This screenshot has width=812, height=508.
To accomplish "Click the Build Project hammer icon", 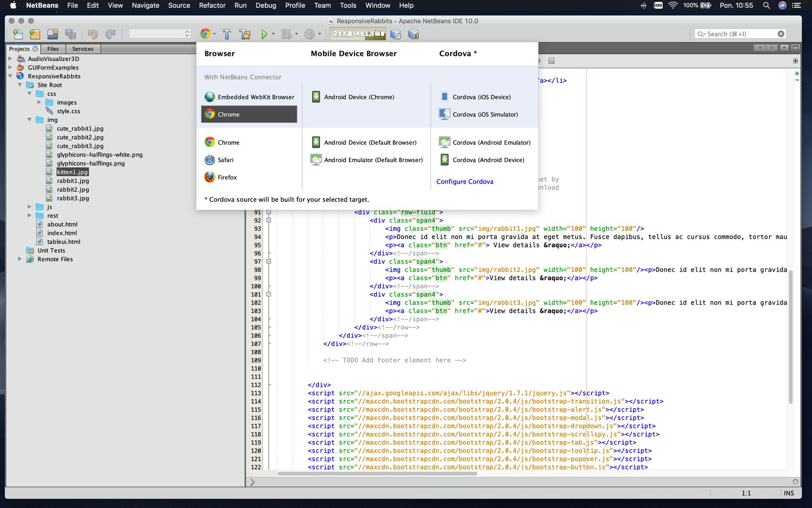I will (x=227, y=34).
